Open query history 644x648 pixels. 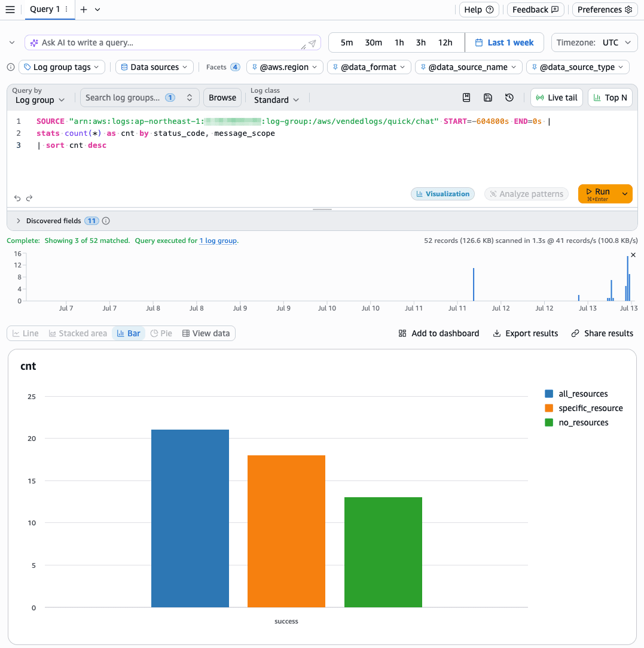(x=509, y=98)
